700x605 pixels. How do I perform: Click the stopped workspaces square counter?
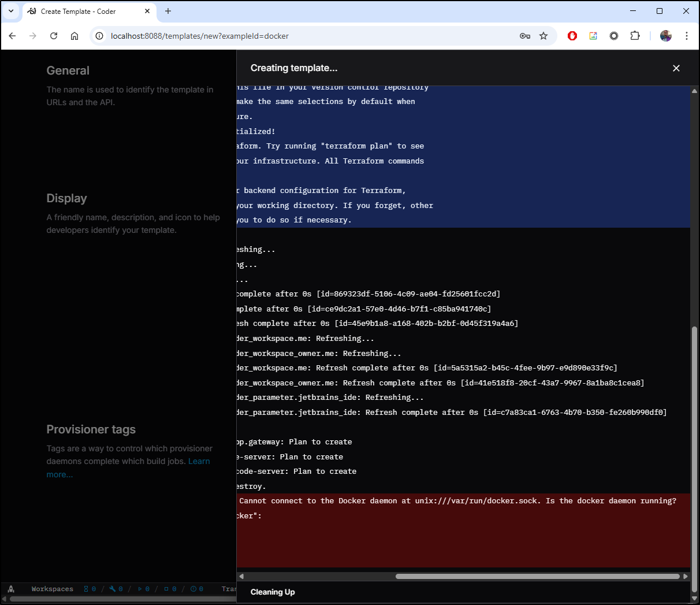click(x=170, y=589)
